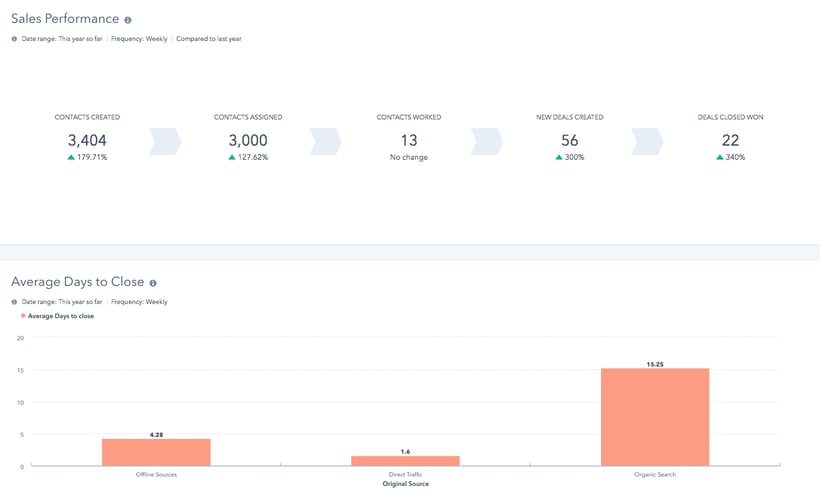Click the 179.71% change value

click(x=92, y=157)
